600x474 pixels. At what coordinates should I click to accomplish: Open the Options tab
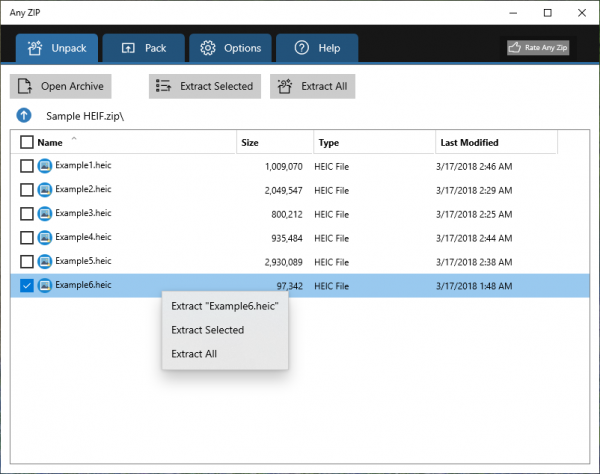(230, 48)
